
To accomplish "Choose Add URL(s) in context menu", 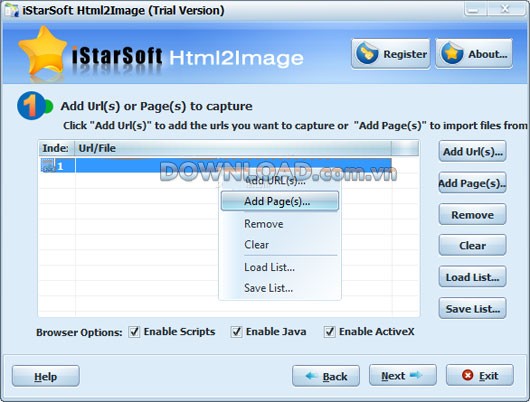I will (280, 181).
